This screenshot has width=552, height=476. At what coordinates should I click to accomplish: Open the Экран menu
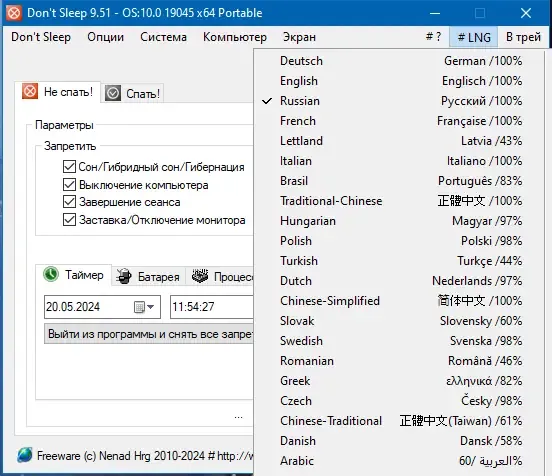click(x=299, y=37)
